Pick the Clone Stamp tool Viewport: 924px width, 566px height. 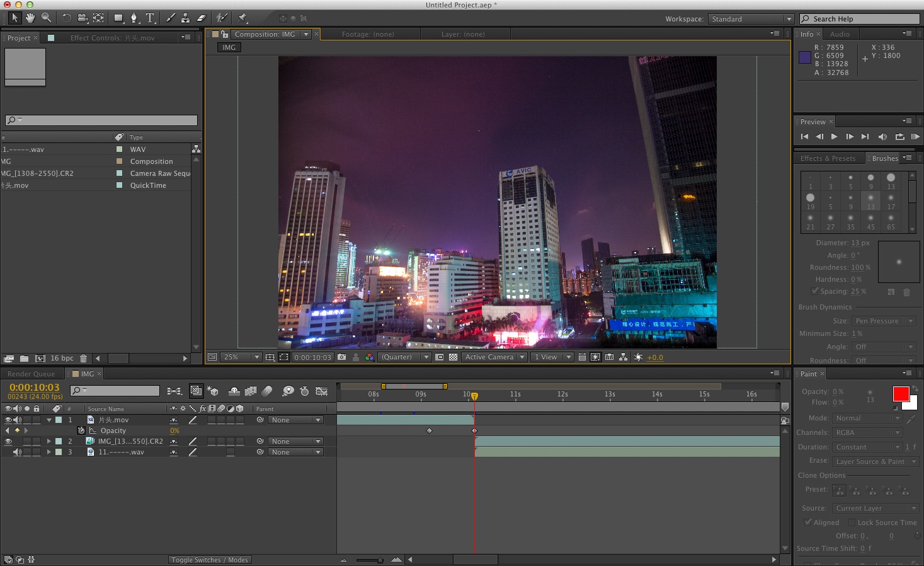185,18
